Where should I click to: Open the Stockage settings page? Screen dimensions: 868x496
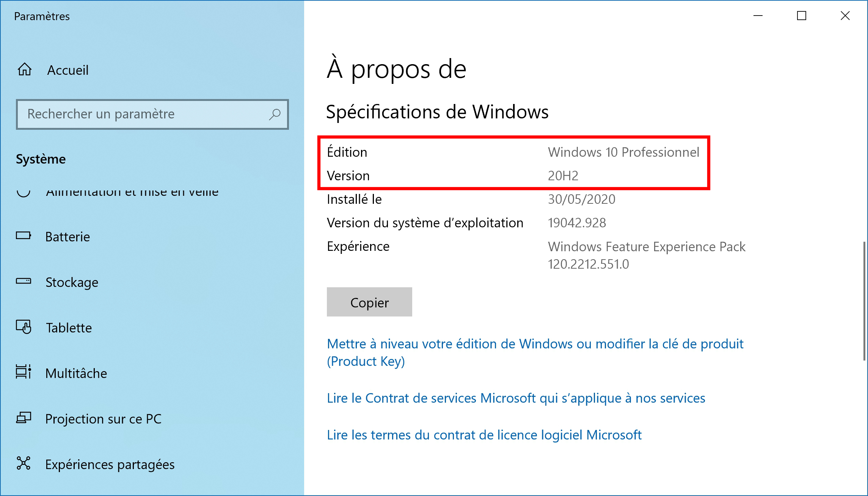pos(72,282)
